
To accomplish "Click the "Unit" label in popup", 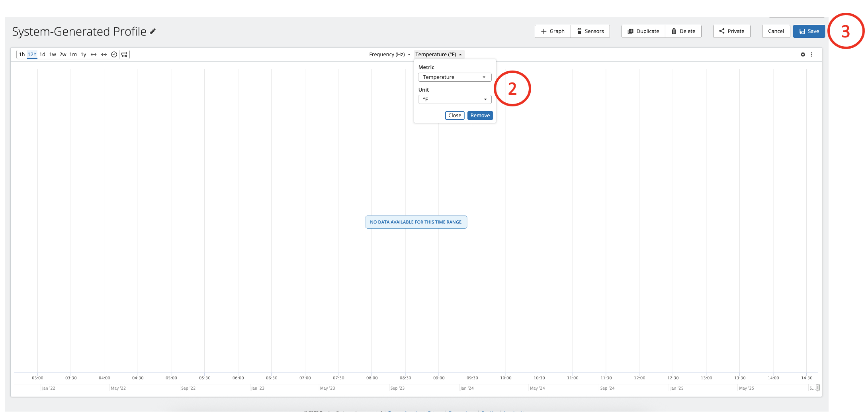I will pos(424,90).
